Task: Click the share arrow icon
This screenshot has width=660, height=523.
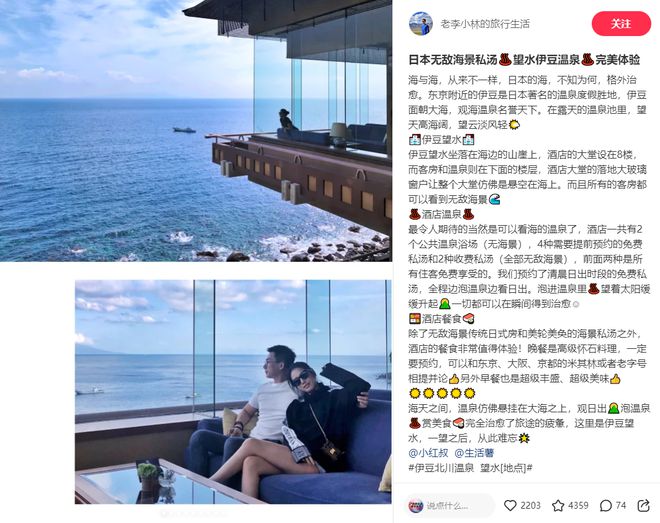Action: [x=644, y=505]
